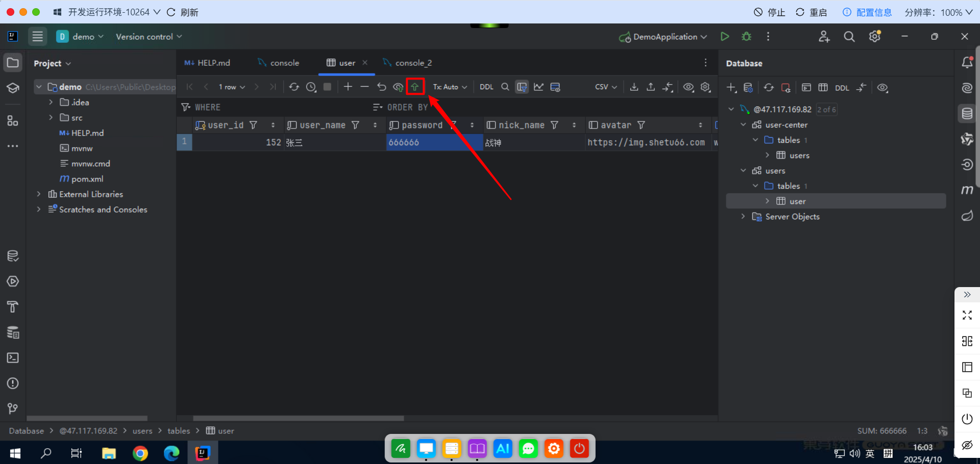Image resolution: width=980 pixels, height=464 pixels.
Task: Open Data Source Properties icon
Action: click(x=748, y=88)
